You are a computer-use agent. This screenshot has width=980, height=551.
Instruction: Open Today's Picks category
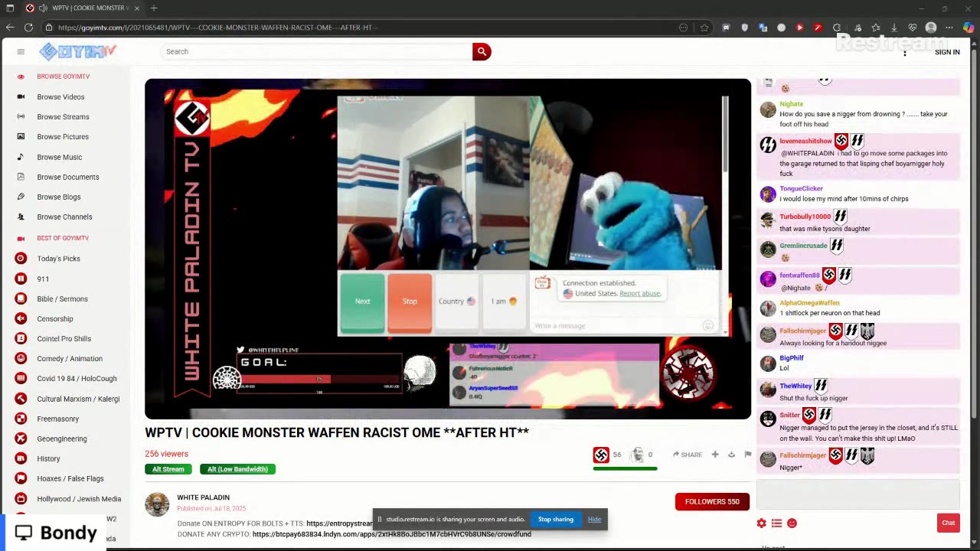[x=58, y=259]
